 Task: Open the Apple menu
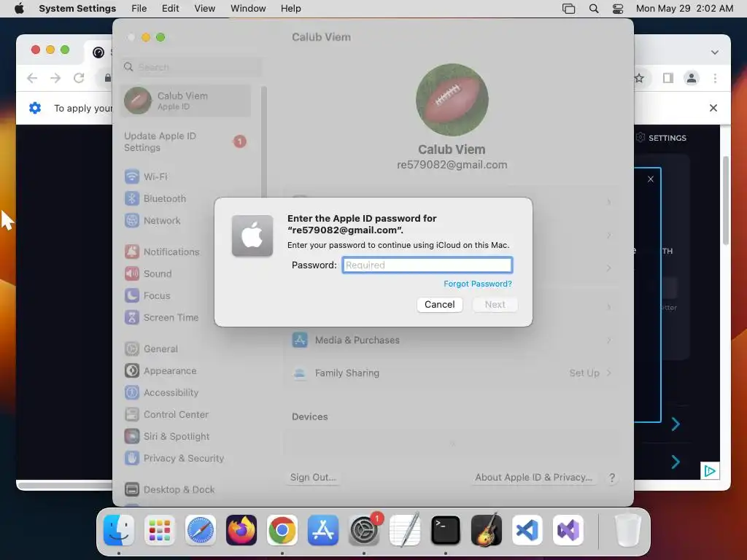pos(20,9)
